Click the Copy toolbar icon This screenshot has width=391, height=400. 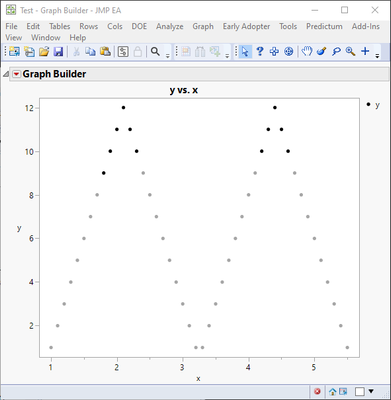pos(90,52)
